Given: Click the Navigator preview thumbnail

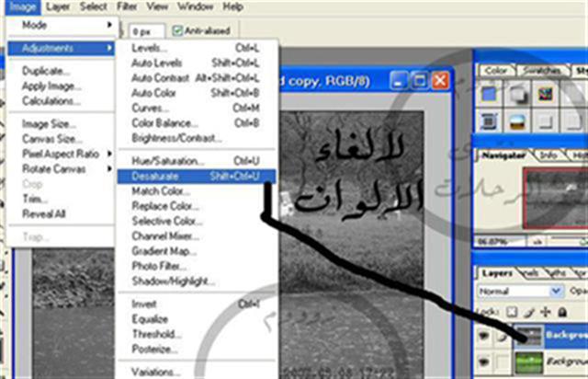Looking at the screenshot, I should 556,198.
